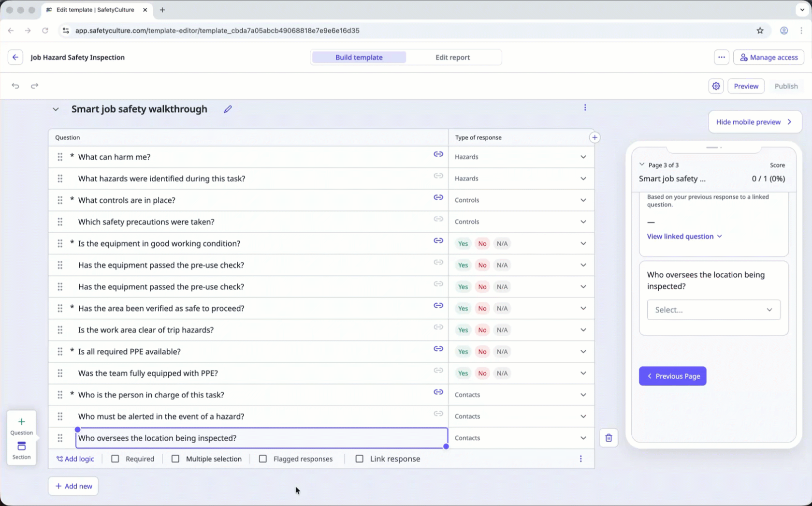Add a new Section from the side panel
Screen dimensions: 812x506
pos(21,450)
